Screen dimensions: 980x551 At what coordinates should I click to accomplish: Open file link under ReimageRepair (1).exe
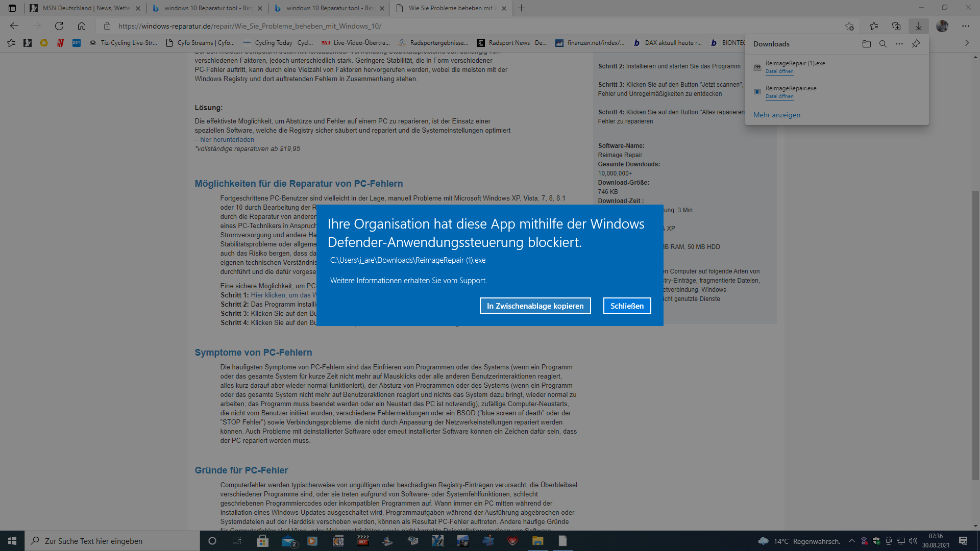pos(779,71)
